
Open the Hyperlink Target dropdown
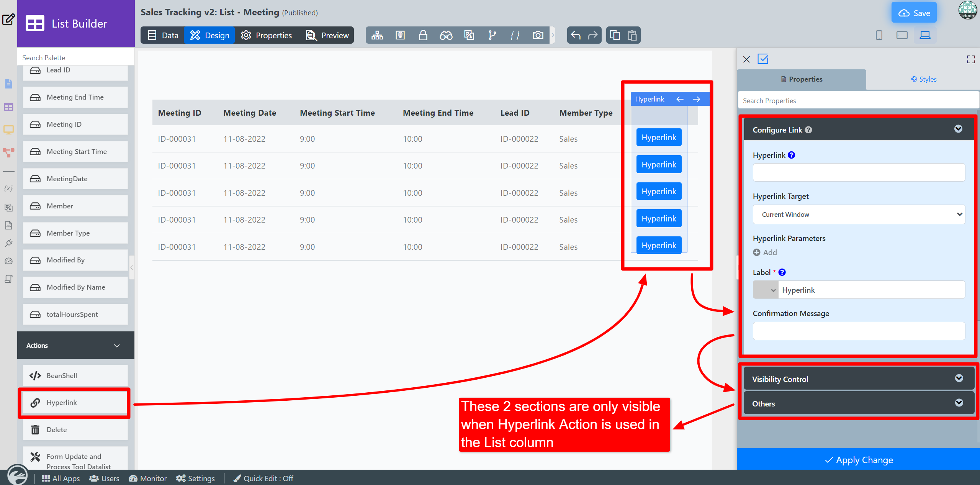click(x=859, y=215)
